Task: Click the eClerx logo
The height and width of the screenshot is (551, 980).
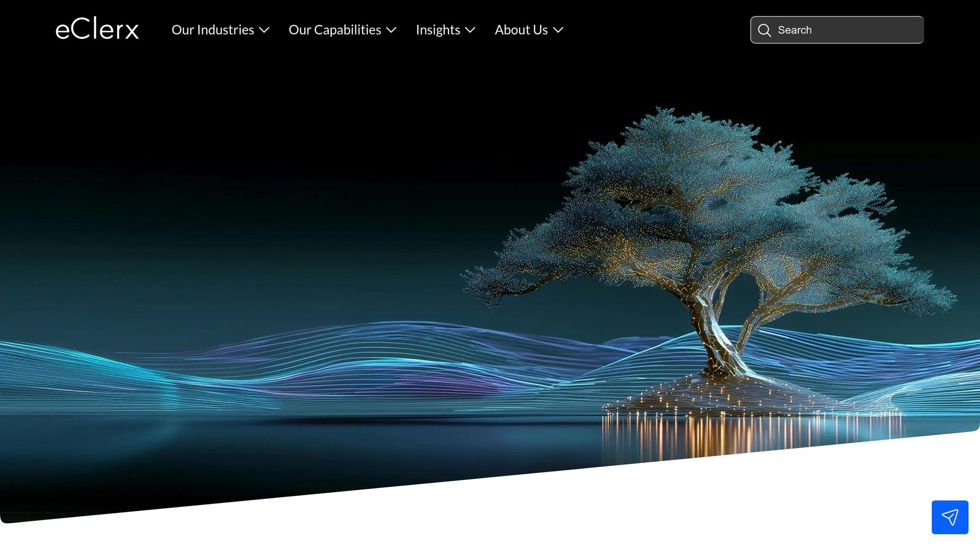Action: 97,29
